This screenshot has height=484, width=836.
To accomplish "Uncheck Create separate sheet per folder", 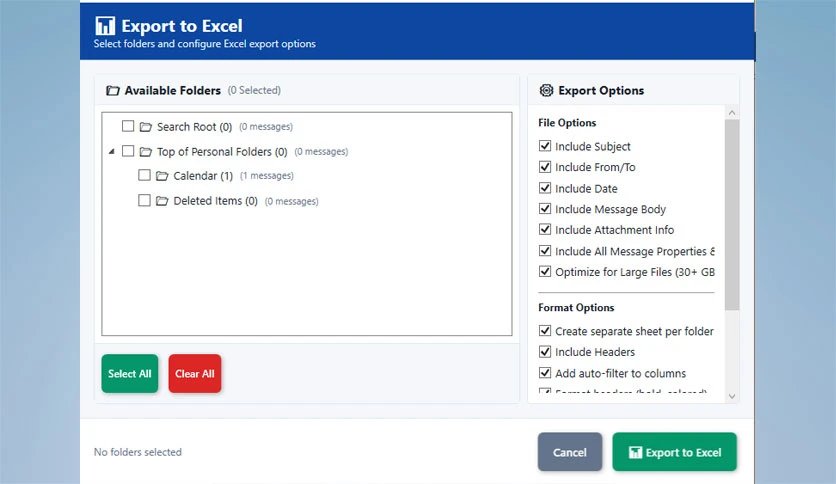I will 544,330.
